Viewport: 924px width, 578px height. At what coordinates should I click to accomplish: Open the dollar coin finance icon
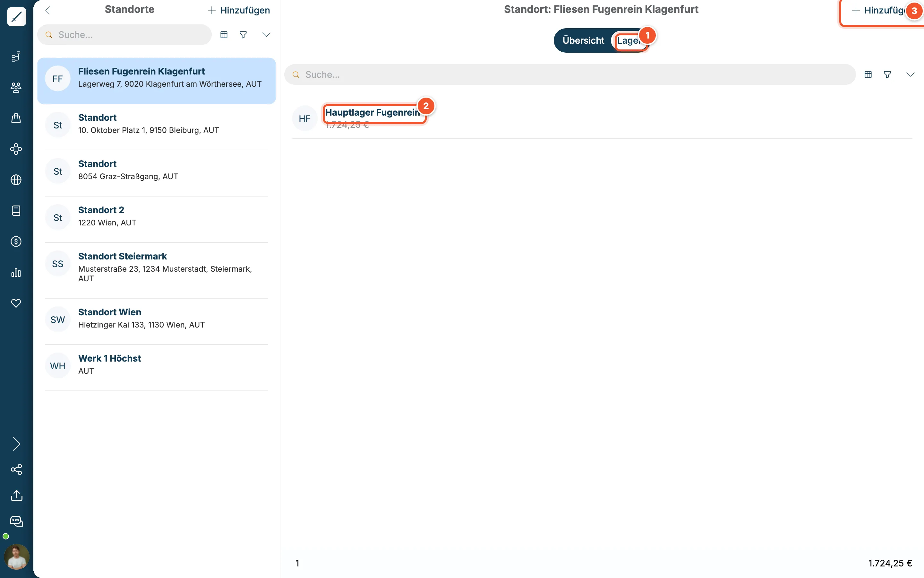coord(16,241)
